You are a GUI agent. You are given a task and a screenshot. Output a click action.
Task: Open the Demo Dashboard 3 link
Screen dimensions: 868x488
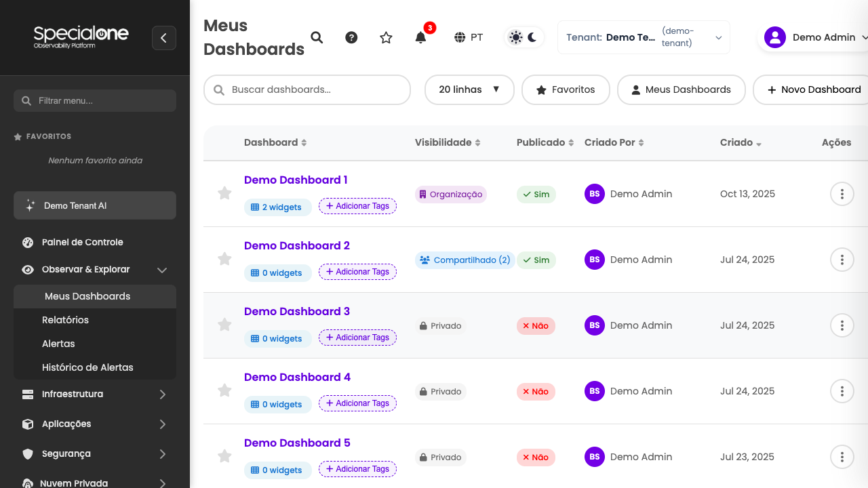point(297,311)
